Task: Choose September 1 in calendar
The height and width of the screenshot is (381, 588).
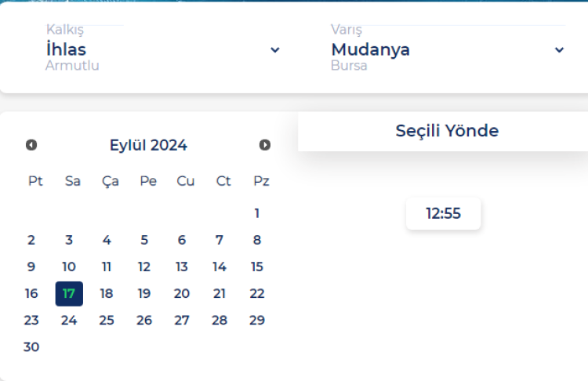Action: (x=257, y=213)
